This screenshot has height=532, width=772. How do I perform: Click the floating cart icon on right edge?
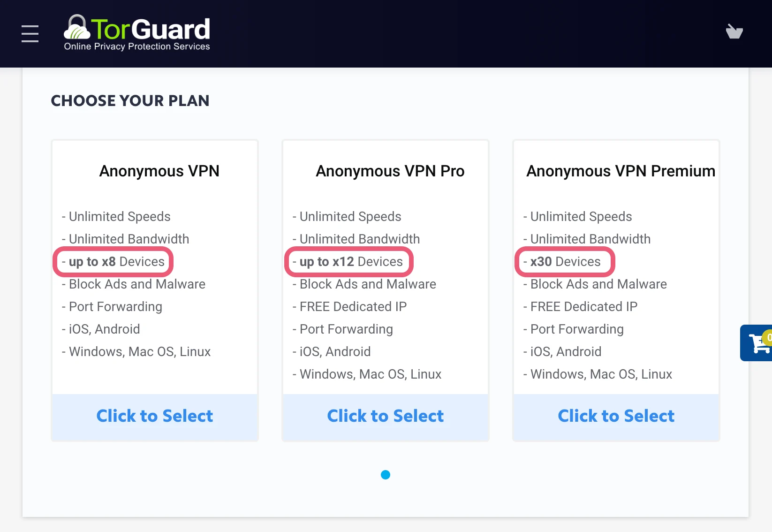click(757, 343)
